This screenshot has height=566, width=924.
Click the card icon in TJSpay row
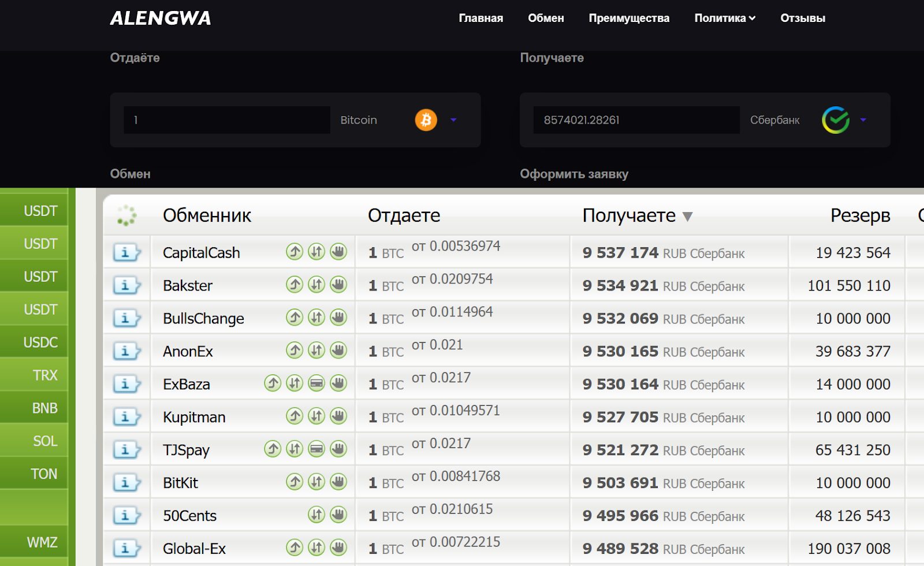[316, 449]
